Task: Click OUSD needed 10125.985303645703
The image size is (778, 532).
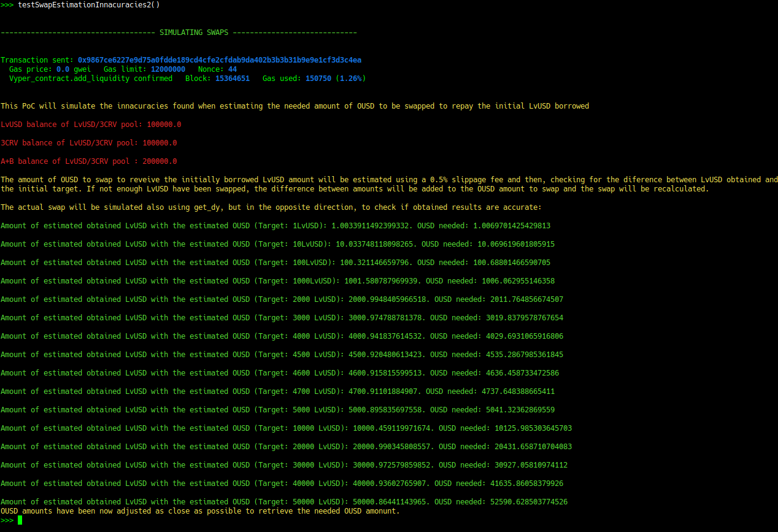Action: (x=533, y=428)
